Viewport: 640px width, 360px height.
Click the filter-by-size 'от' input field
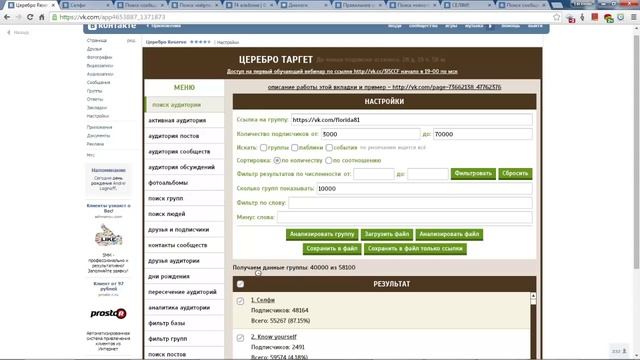[374, 174]
